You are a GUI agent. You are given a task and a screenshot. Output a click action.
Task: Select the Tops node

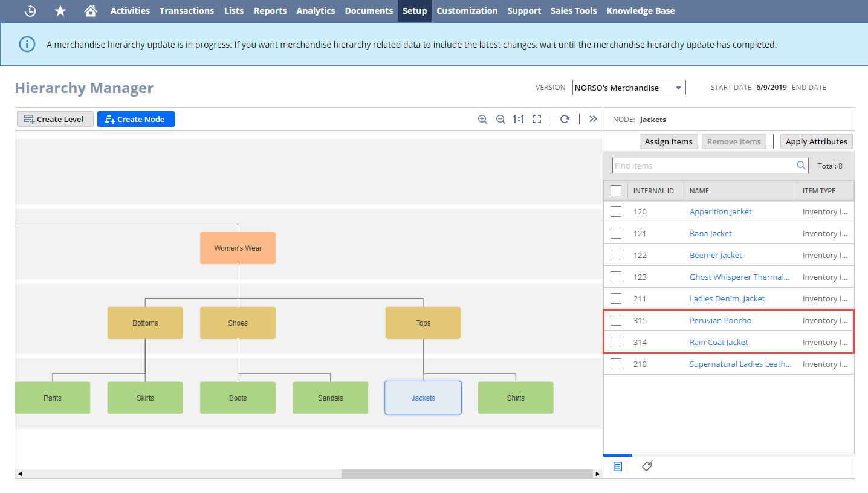pos(423,323)
